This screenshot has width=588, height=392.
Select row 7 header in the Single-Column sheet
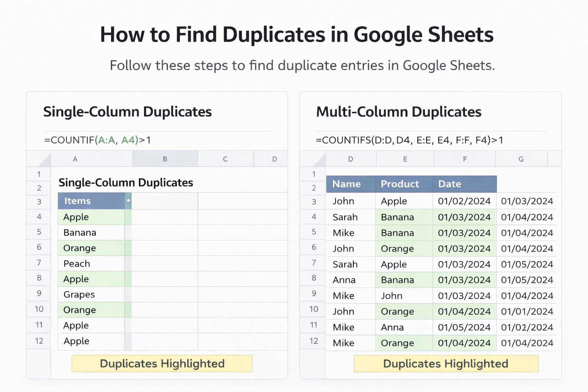[39, 263]
